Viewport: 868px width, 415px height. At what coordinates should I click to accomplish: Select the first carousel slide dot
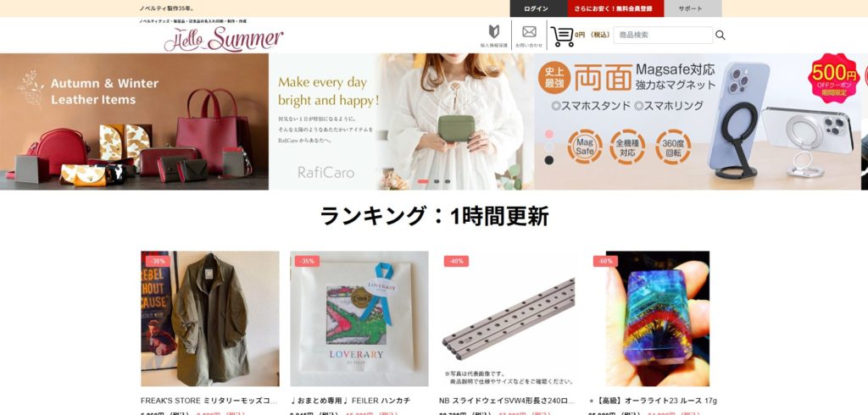coord(423,181)
